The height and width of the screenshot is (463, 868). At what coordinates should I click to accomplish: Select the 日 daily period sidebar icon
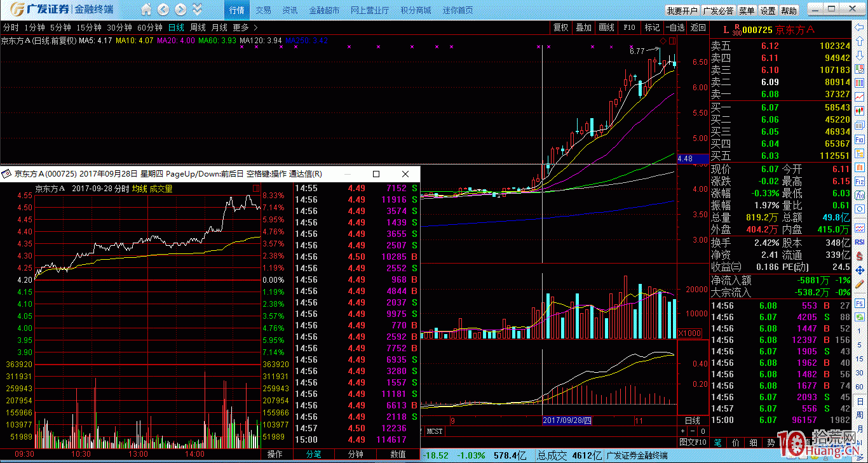pyautogui.click(x=860, y=401)
